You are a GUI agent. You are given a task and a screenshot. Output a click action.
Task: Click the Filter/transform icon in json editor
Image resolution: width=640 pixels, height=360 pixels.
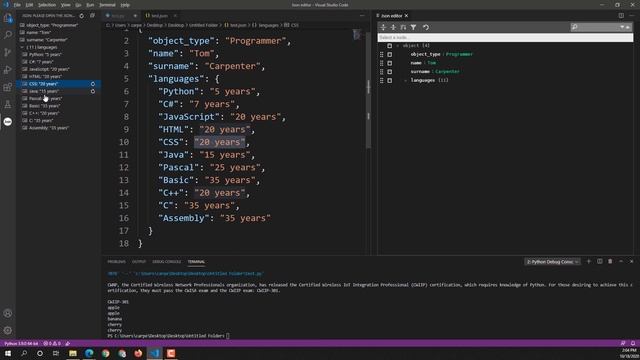coord(413,27)
